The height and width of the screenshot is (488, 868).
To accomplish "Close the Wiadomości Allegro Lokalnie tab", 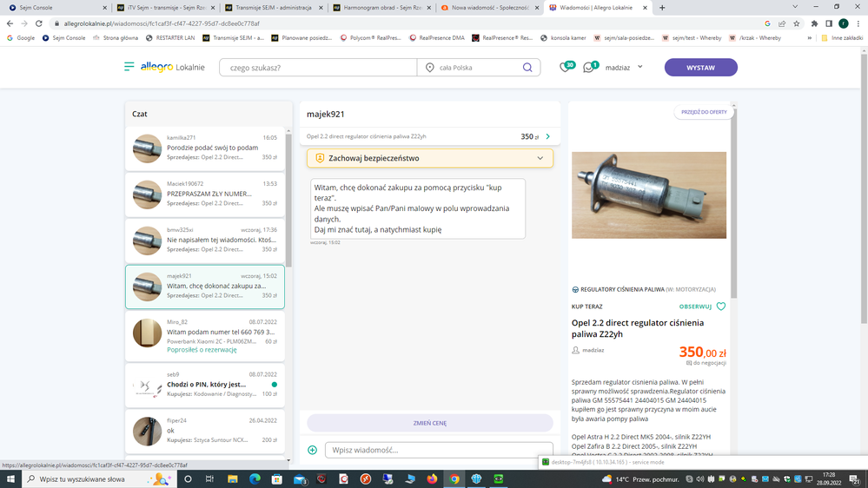I will pos(645,8).
